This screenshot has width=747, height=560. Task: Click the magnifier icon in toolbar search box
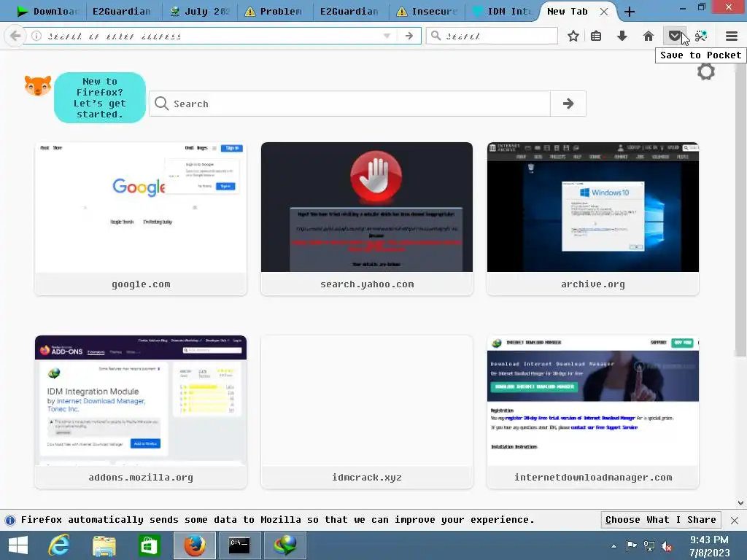click(x=436, y=36)
